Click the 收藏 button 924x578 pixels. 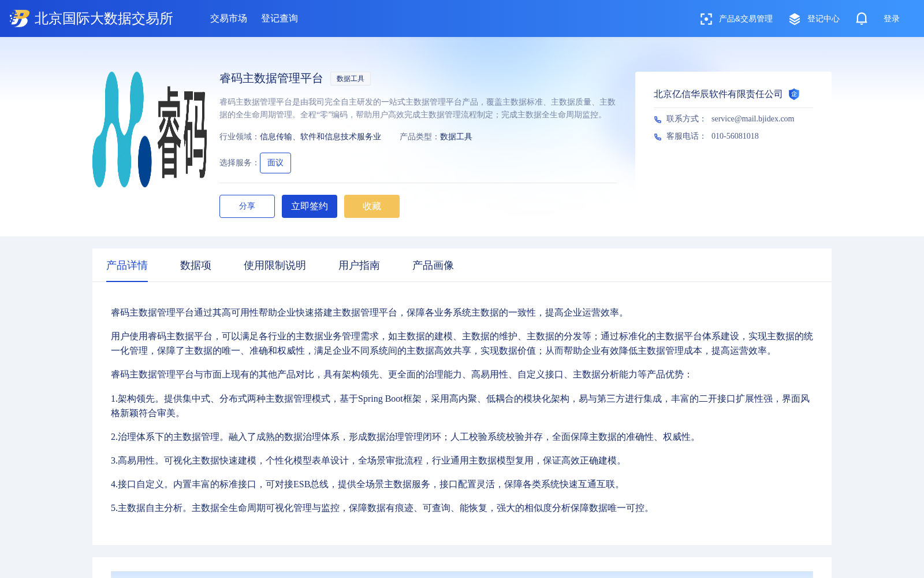(372, 206)
